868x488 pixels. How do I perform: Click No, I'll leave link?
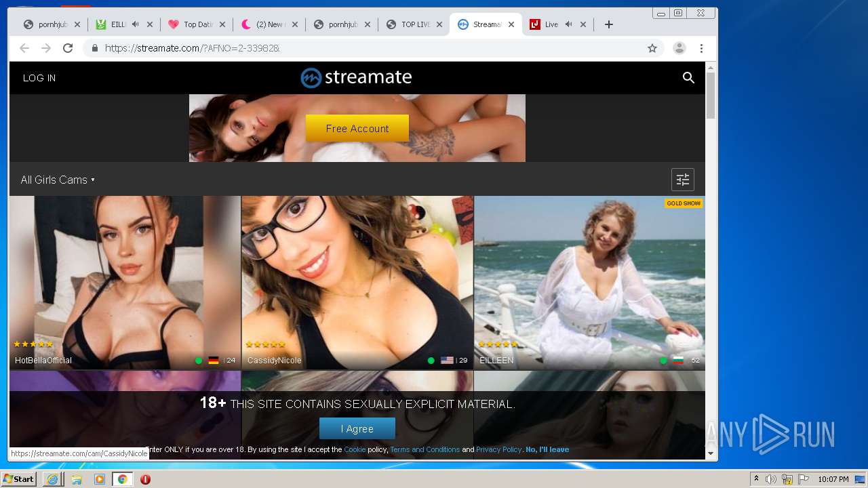pyautogui.click(x=547, y=449)
